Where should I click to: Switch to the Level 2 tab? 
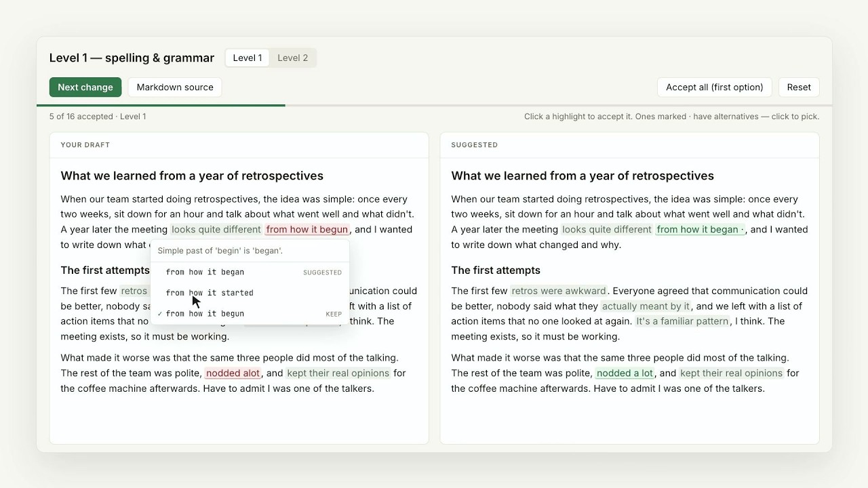click(x=292, y=58)
